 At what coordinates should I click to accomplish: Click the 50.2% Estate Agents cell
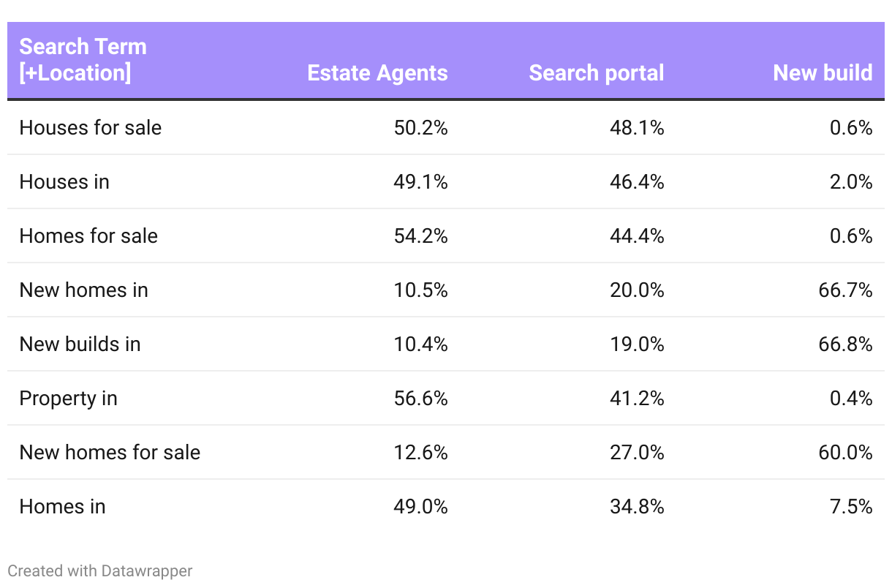(x=420, y=127)
